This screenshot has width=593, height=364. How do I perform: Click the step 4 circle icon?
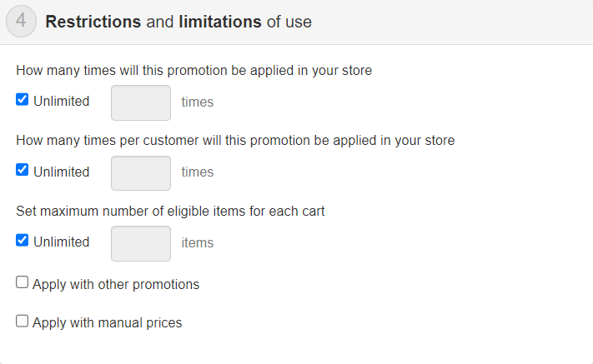21,22
